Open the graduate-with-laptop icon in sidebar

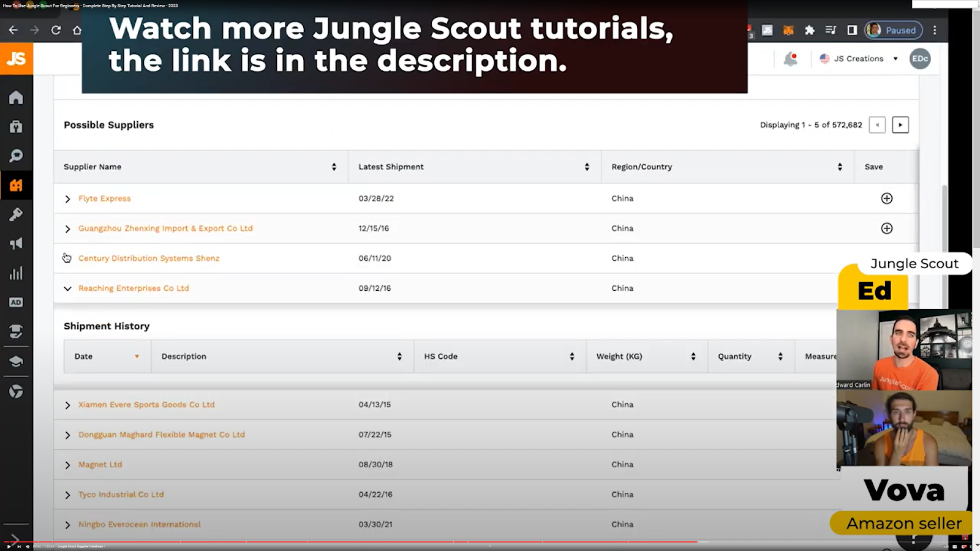tap(16, 332)
